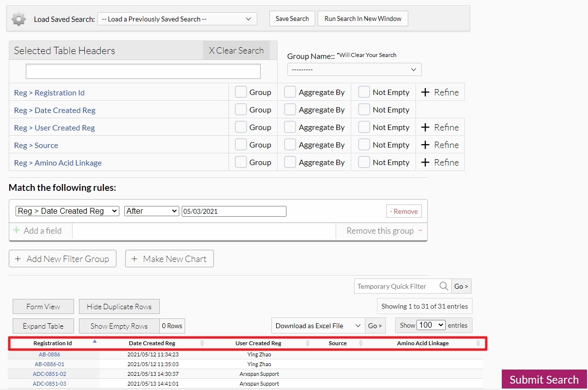This screenshot has height=390, width=588.
Task: Click the Quick Filter magnifying glass icon
Action: [x=443, y=286]
